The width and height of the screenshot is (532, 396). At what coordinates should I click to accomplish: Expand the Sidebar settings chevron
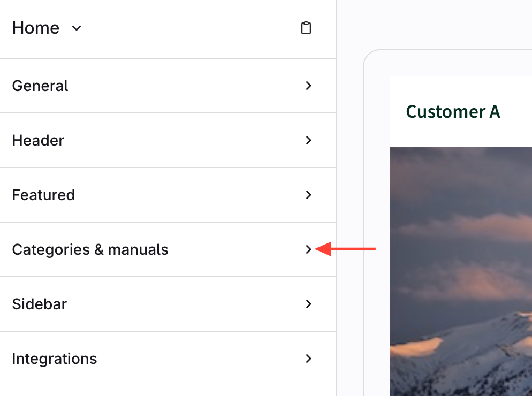308,304
